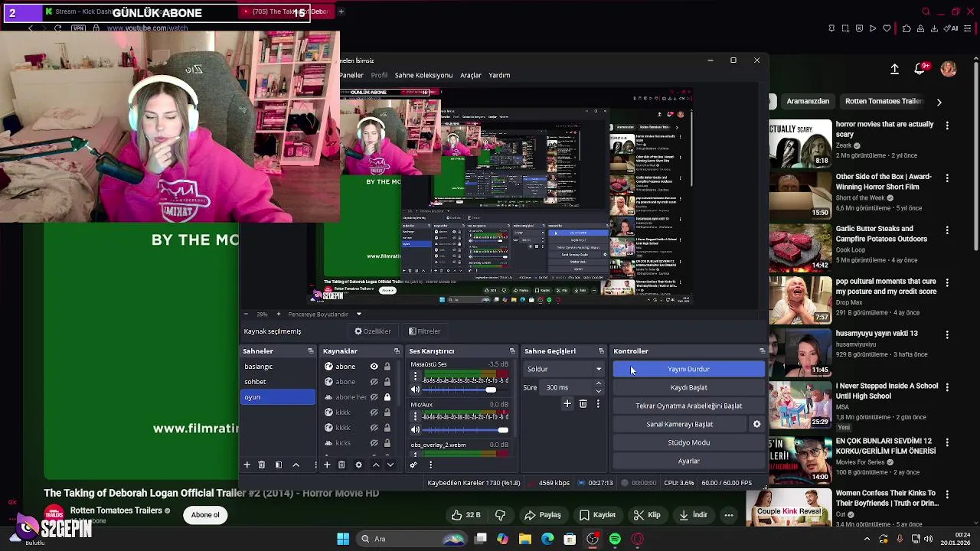Pop out the Kontroller dock
This screenshot has height=551, width=980.
click(x=762, y=351)
